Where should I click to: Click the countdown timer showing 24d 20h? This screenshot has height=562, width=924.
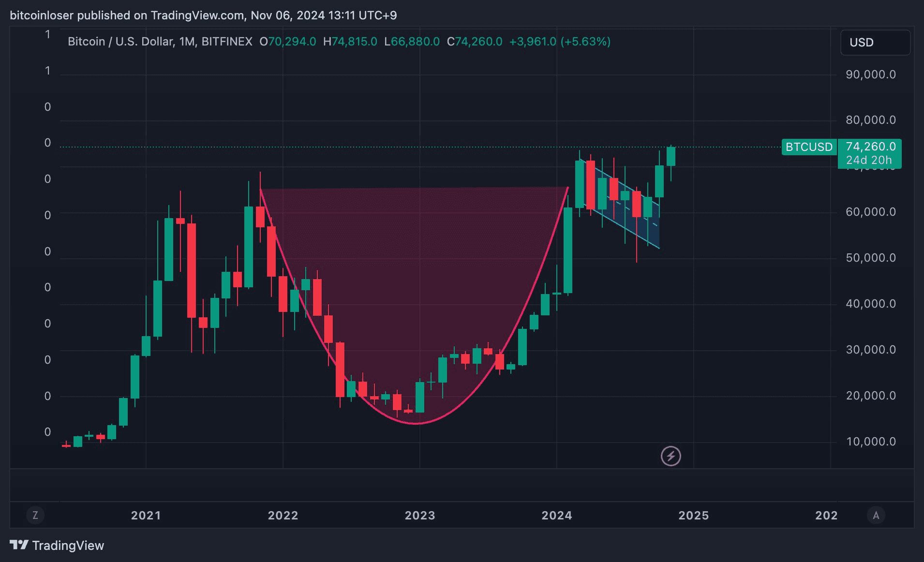[x=869, y=160]
